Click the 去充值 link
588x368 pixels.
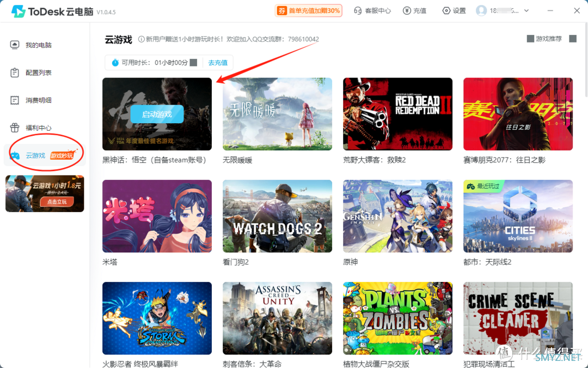pyautogui.click(x=218, y=63)
